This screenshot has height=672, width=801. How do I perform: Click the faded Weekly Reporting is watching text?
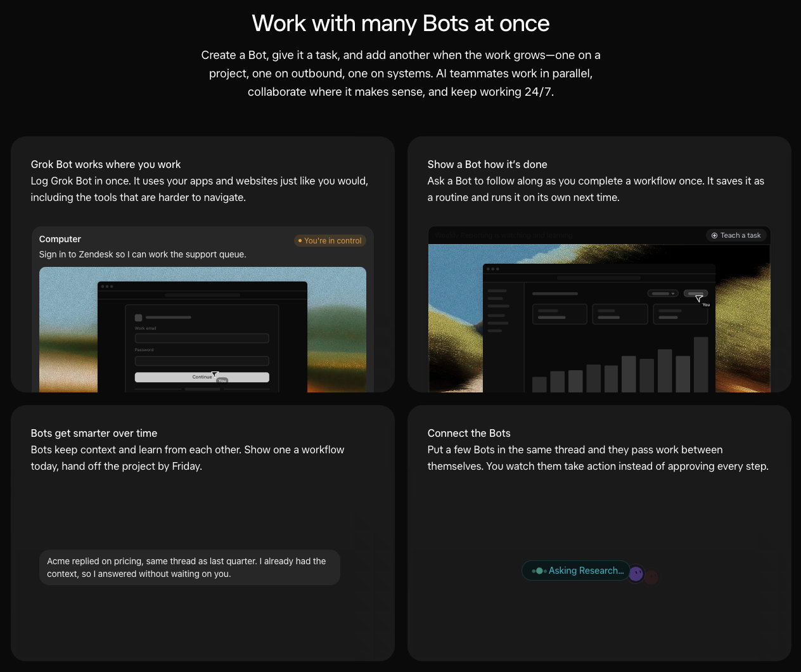504,235
